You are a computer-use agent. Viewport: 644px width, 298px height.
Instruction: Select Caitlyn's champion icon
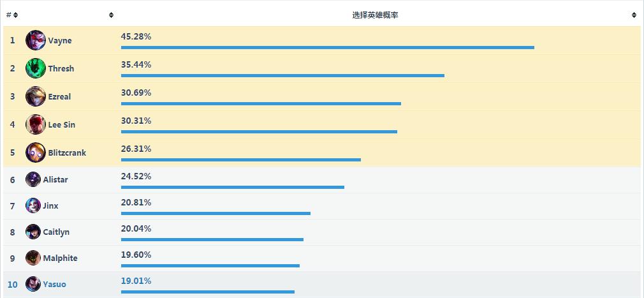pyautogui.click(x=33, y=232)
